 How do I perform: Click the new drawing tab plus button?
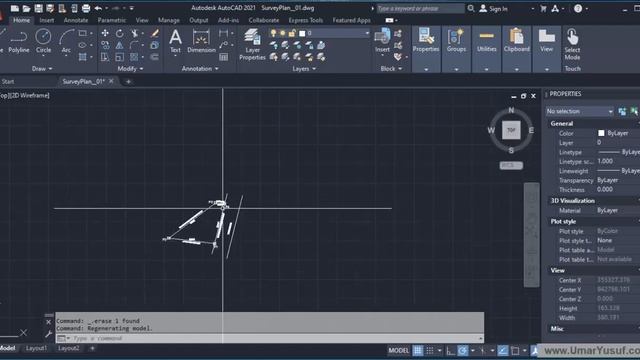click(128, 82)
